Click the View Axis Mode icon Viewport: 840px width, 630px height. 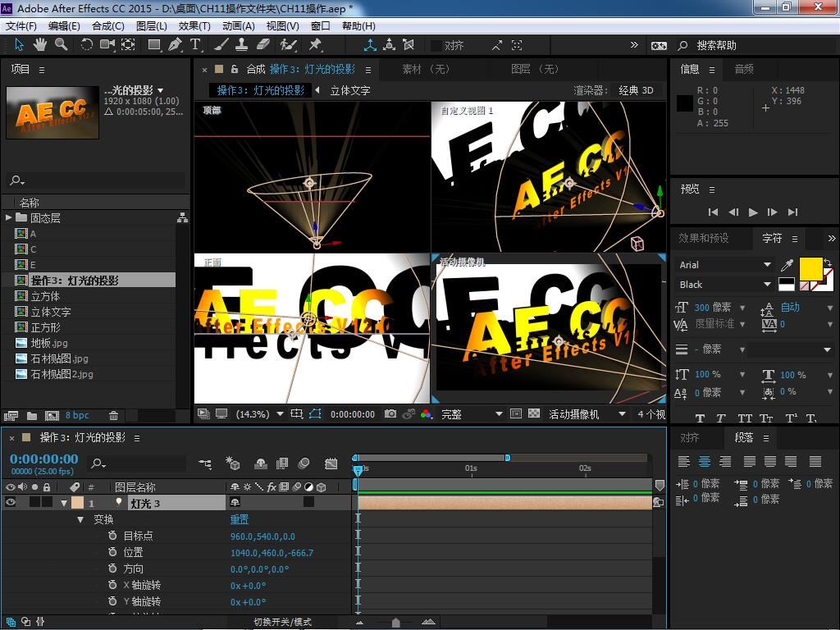(x=409, y=46)
